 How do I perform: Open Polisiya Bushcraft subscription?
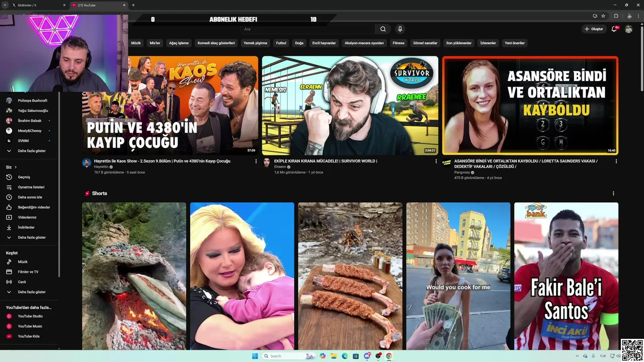(x=32, y=101)
